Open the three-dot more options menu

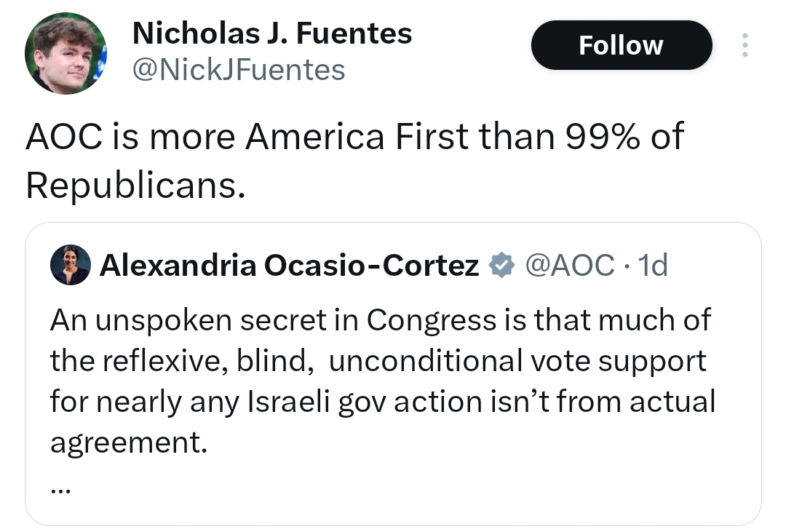pos(744,45)
